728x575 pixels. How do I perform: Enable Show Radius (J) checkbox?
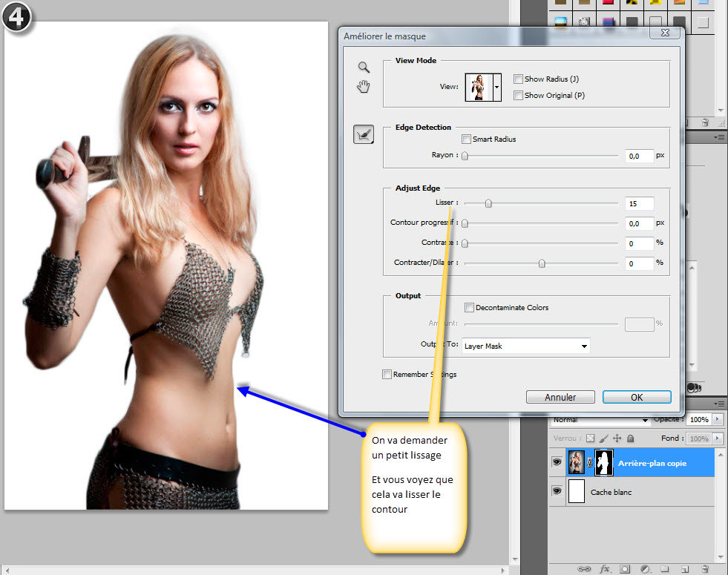[x=518, y=79]
